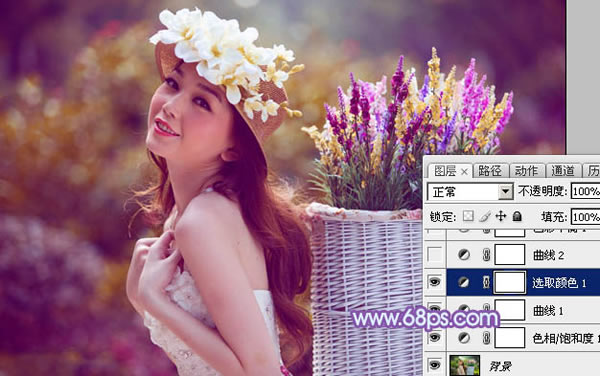This screenshot has height=376, width=600.
Task: Switch to the 图层 tab
Action: (x=445, y=171)
